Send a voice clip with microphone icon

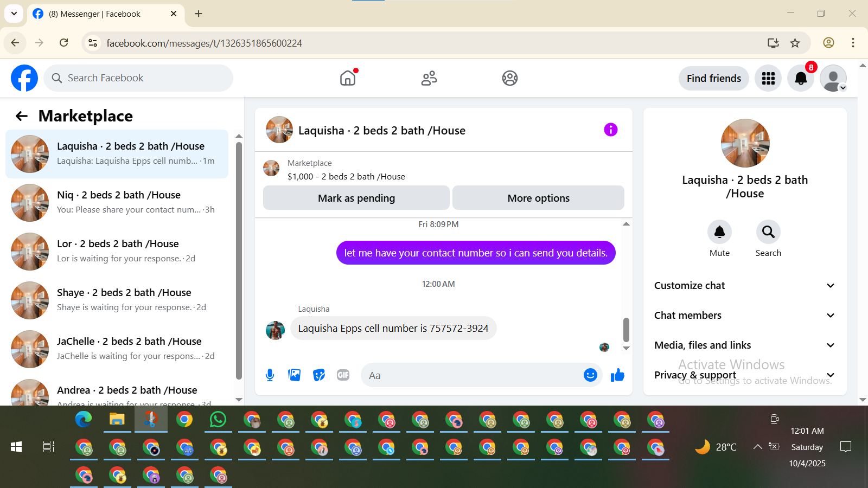pyautogui.click(x=270, y=375)
